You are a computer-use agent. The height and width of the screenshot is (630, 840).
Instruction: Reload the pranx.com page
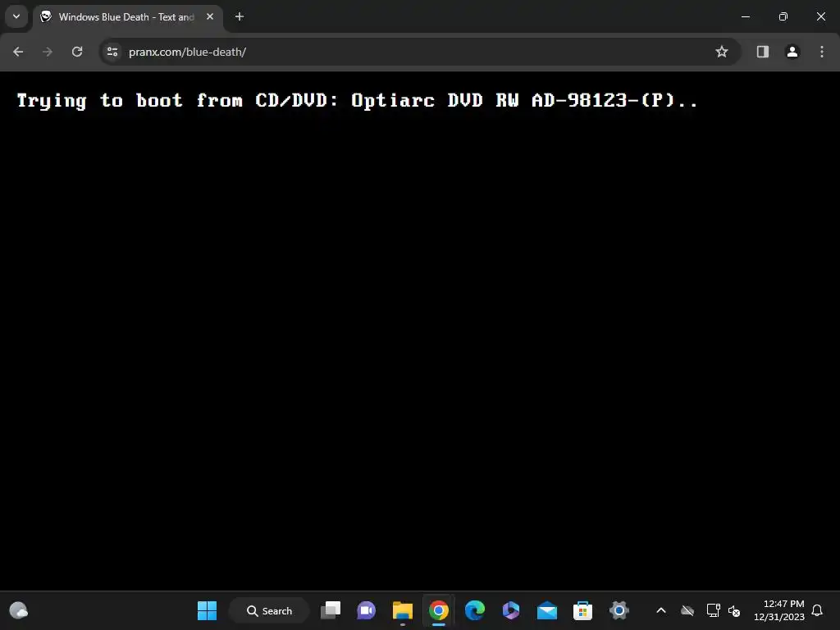pyautogui.click(x=77, y=52)
